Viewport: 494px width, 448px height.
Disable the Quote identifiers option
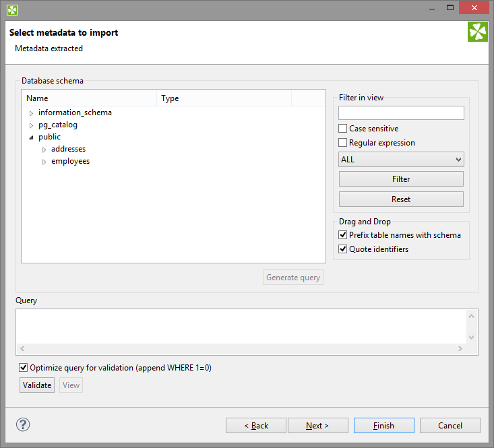(x=343, y=249)
